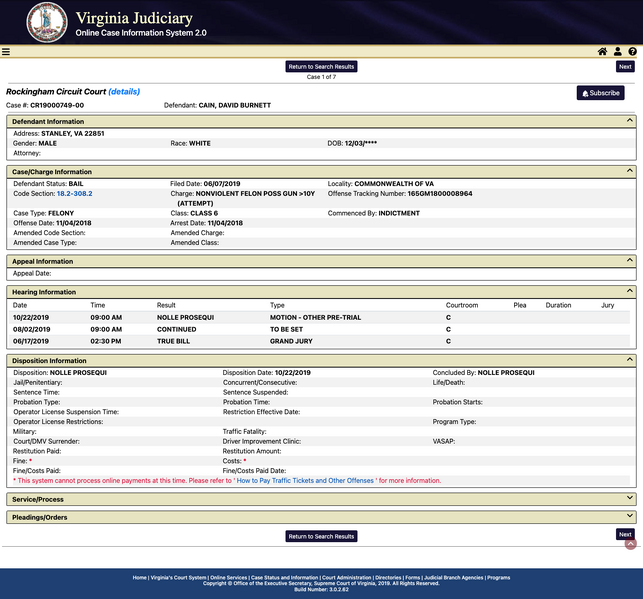Select hearing date 06/17/2019
This screenshot has width=643, height=599.
tap(31, 341)
